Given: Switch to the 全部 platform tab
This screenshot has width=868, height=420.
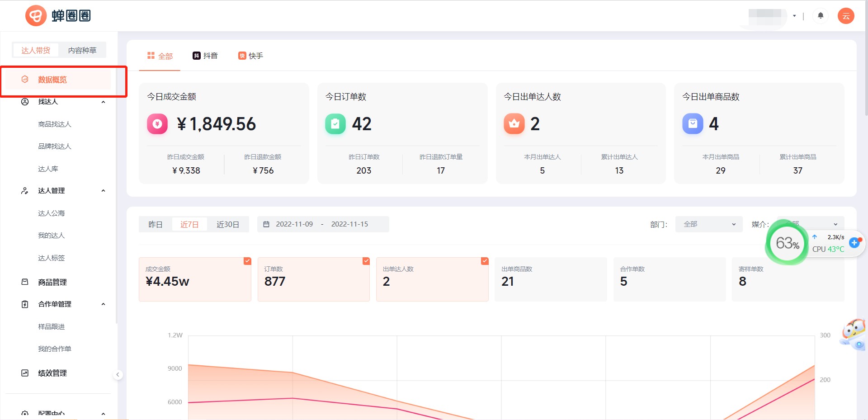Looking at the screenshot, I should (x=160, y=56).
